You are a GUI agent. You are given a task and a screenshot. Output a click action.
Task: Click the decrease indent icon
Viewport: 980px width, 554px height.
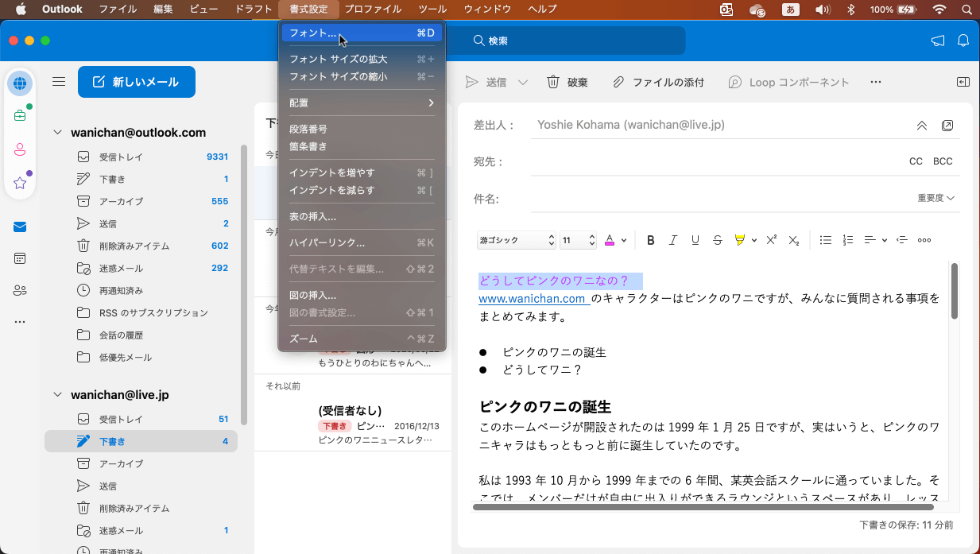pos(902,240)
